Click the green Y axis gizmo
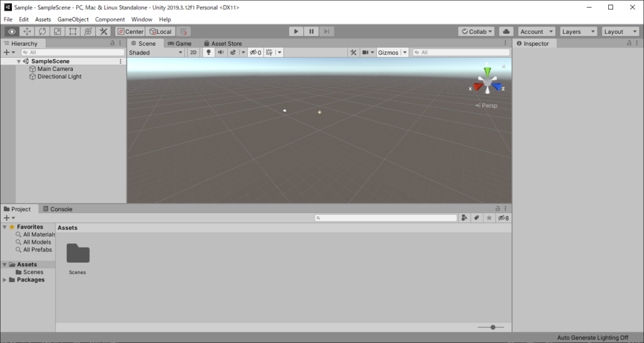This screenshot has width=644, height=343. (487, 71)
